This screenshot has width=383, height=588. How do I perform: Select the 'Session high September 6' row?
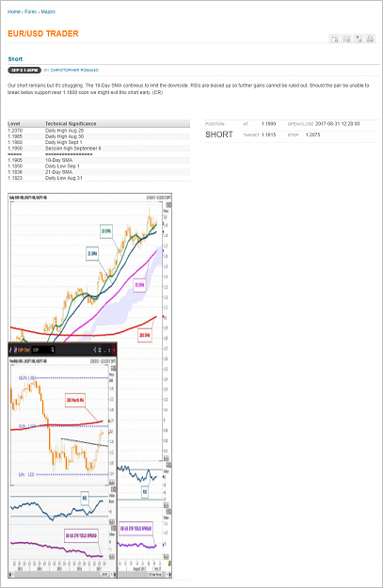click(99, 149)
